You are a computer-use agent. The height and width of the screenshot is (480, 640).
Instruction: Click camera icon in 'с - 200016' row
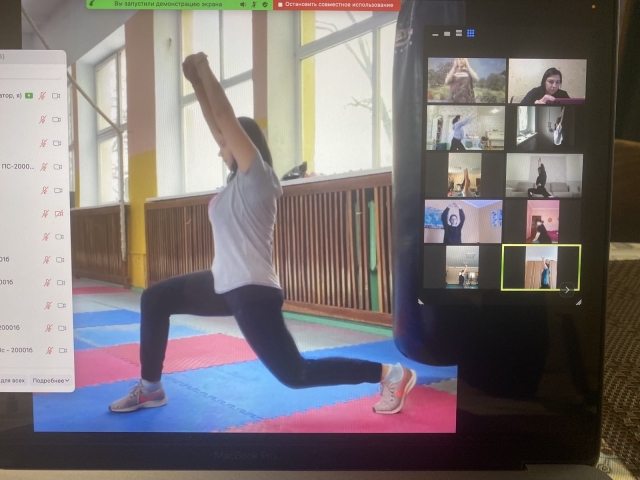click(x=63, y=350)
